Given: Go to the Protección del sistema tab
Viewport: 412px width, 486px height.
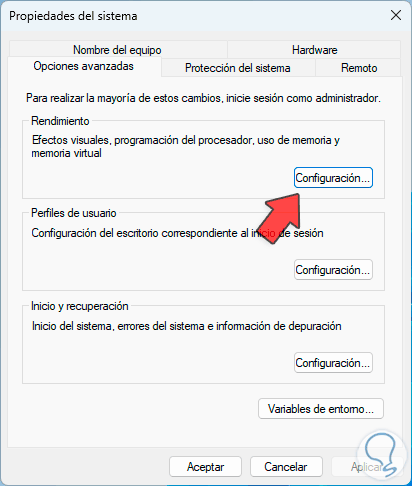Looking at the screenshot, I should click(x=238, y=68).
